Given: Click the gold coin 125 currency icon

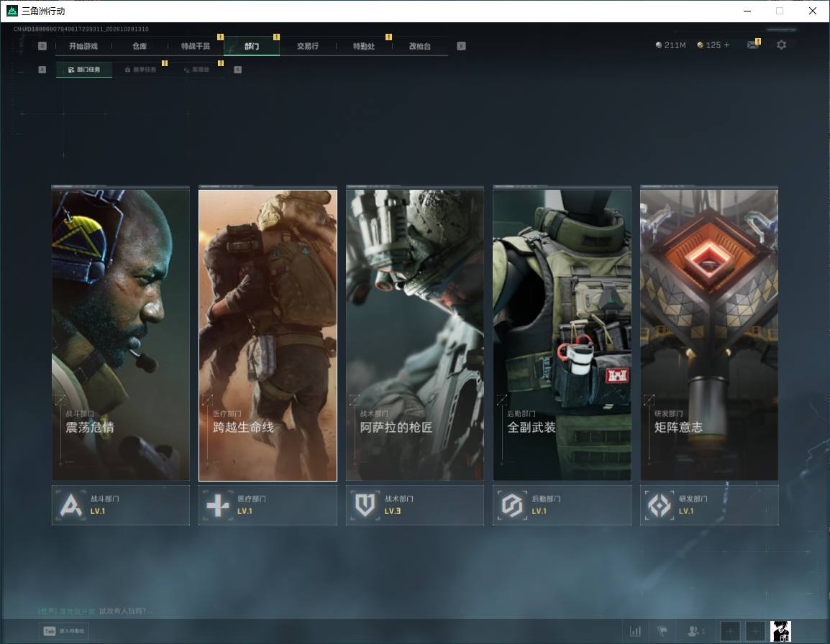Looking at the screenshot, I should pyautogui.click(x=700, y=45).
